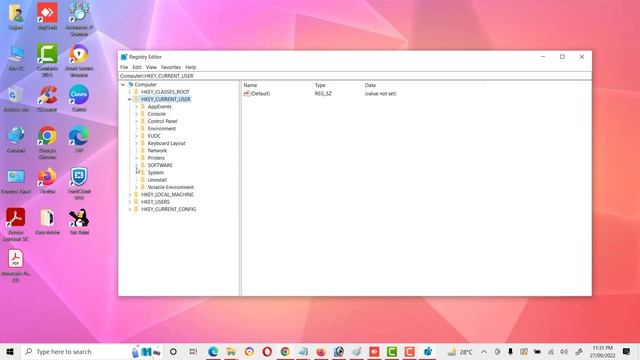The width and height of the screenshot is (640, 360).
Task: Click the '(value not set)' data cell
Action: [x=380, y=93]
